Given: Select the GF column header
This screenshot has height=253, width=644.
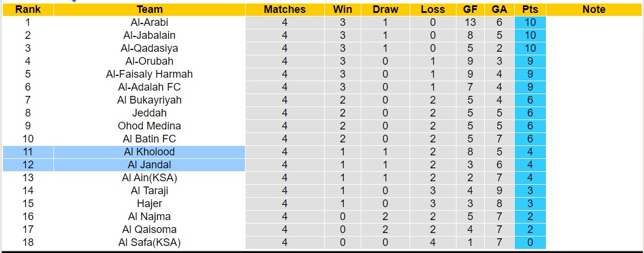Looking at the screenshot, I should (469, 9).
